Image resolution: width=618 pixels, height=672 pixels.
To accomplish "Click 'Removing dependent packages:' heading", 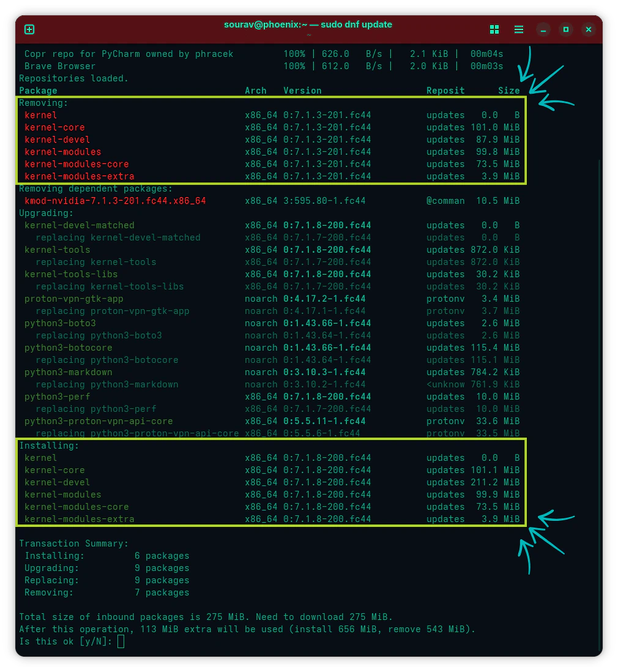I will click(95, 189).
